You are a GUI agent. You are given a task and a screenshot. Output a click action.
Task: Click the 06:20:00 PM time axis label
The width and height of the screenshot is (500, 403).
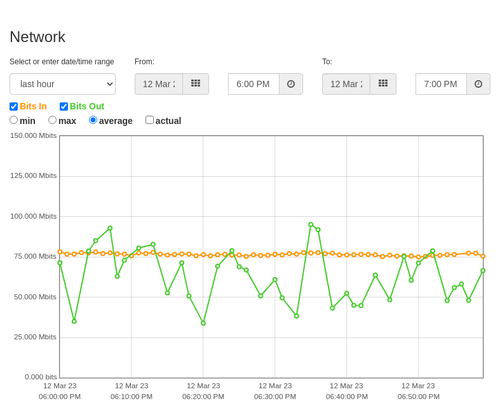point(203,397)
